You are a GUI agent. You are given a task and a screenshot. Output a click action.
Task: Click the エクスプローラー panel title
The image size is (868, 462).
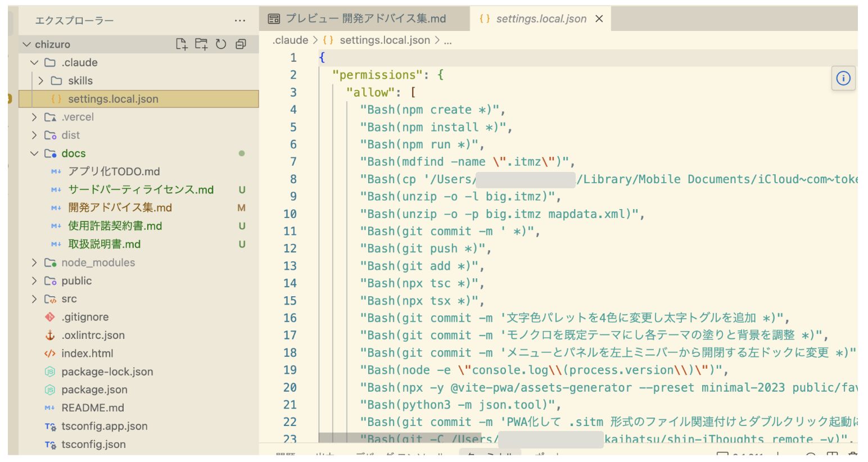[74, 21]
